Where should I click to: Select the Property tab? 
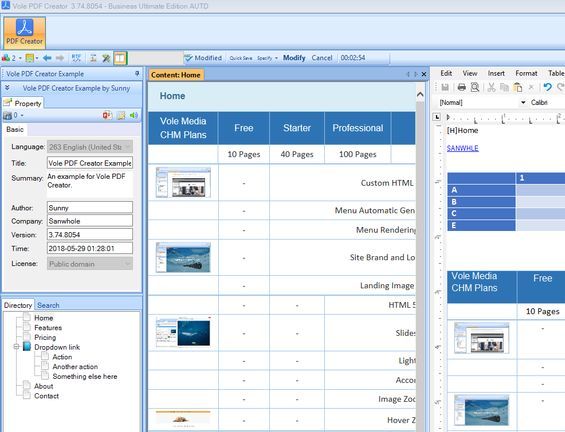click(23, 103)
